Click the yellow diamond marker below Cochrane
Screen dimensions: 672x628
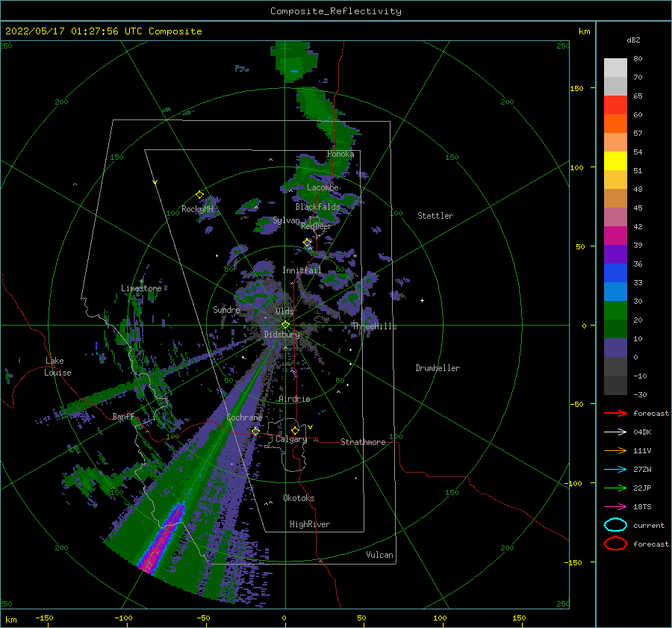255,431
